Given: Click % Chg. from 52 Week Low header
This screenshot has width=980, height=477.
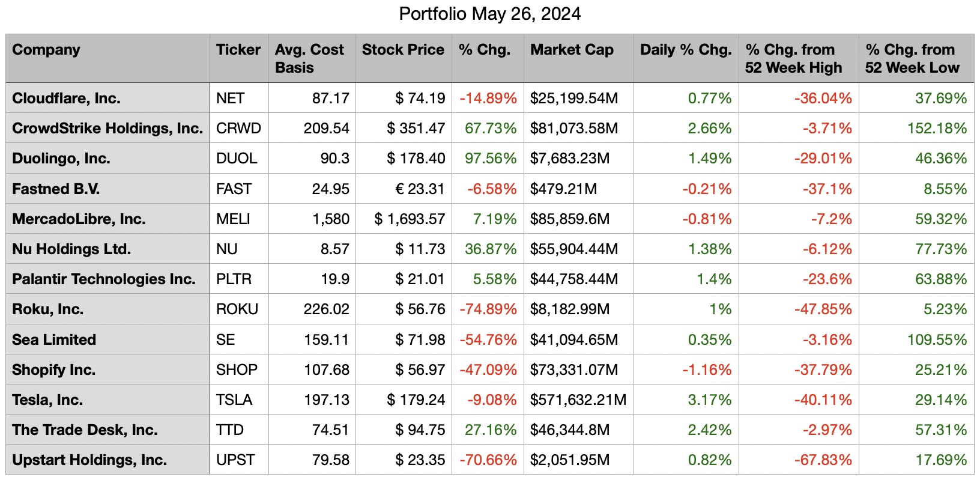Looking at the screenshot, I should [912, 58].
